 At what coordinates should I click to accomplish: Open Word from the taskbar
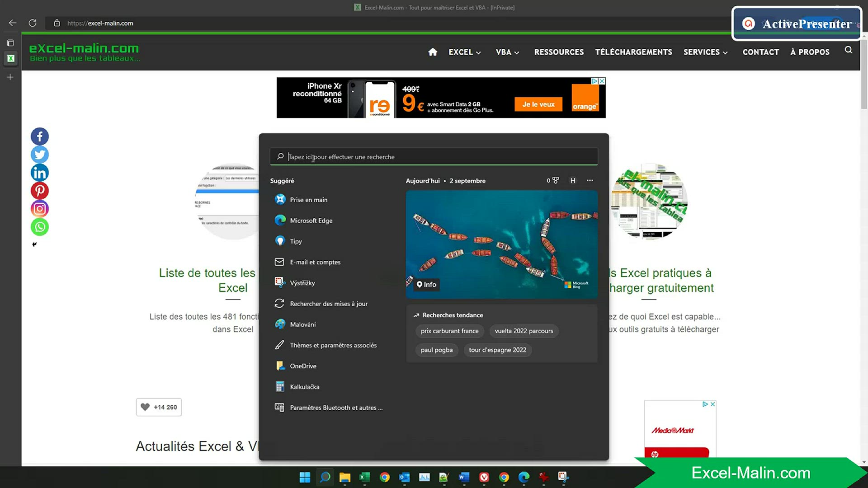coord(464,477)
